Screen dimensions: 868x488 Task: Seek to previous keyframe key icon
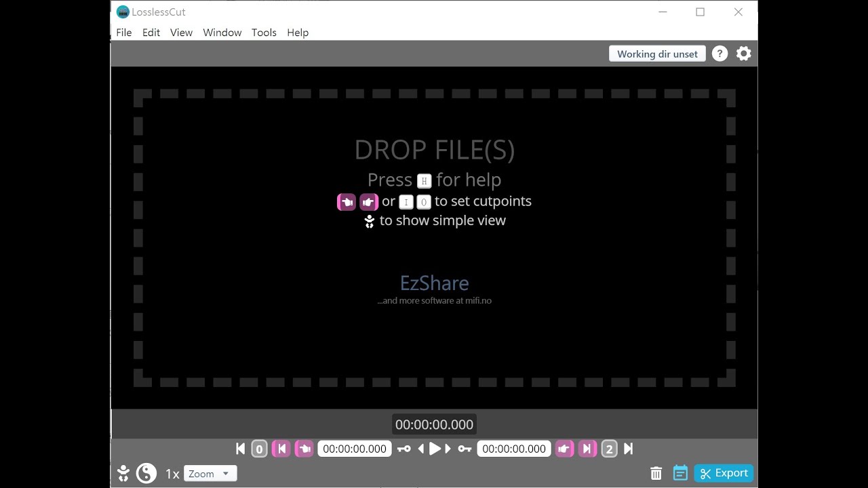coord(404,449)
